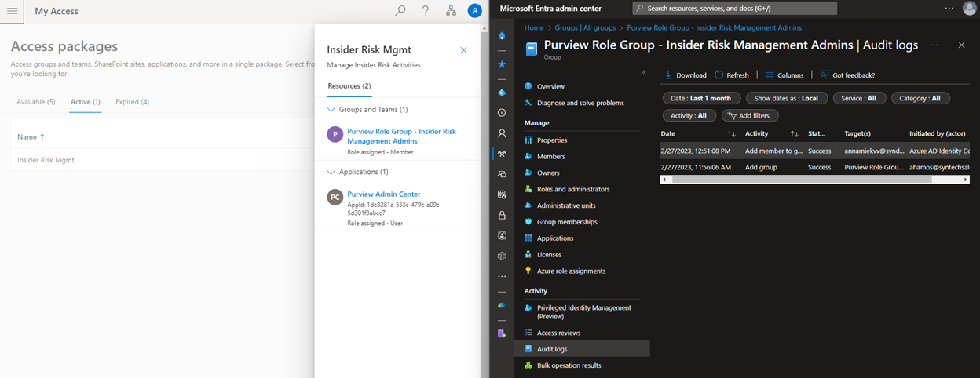Close the Audit logs blade
This screenshot has width=980, height=378.
962,45
